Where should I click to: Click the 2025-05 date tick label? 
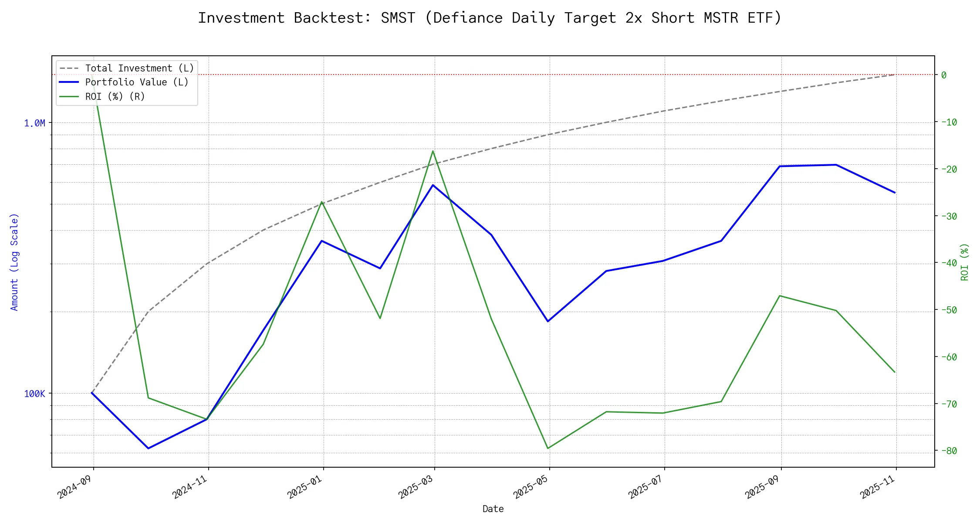[531, 487]
